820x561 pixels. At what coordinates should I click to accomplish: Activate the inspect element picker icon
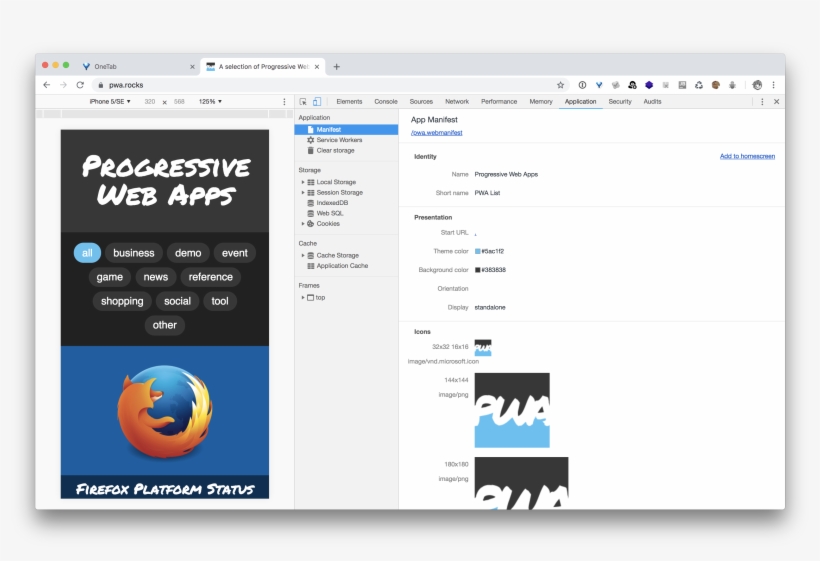[303, 101]
